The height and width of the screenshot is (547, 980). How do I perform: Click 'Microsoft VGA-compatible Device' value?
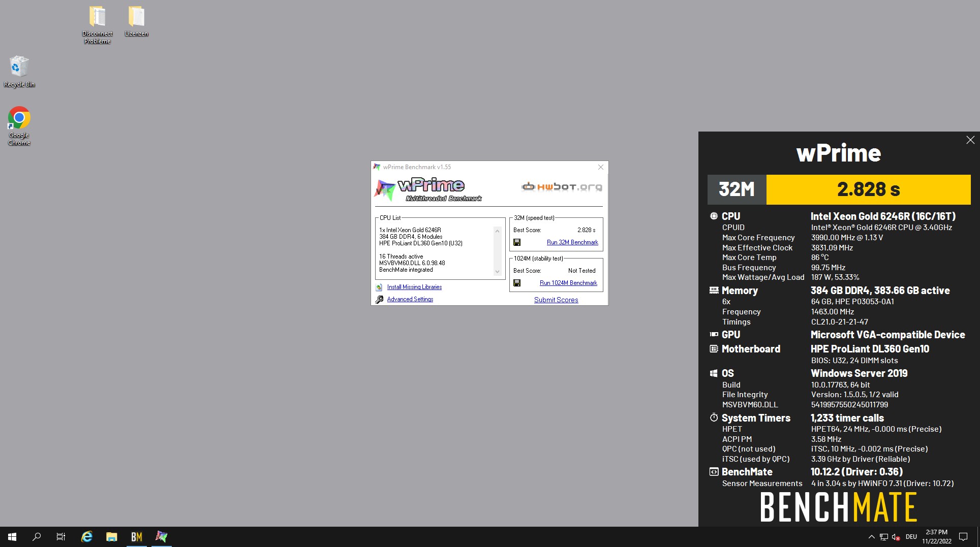tap(887, 335)
